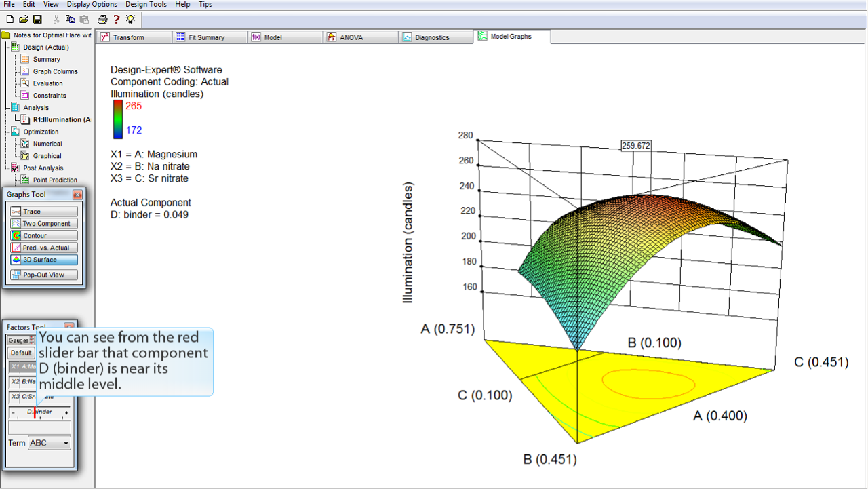Select the X3 C:Sr nitrate axis row

click(x=22, y=397)
